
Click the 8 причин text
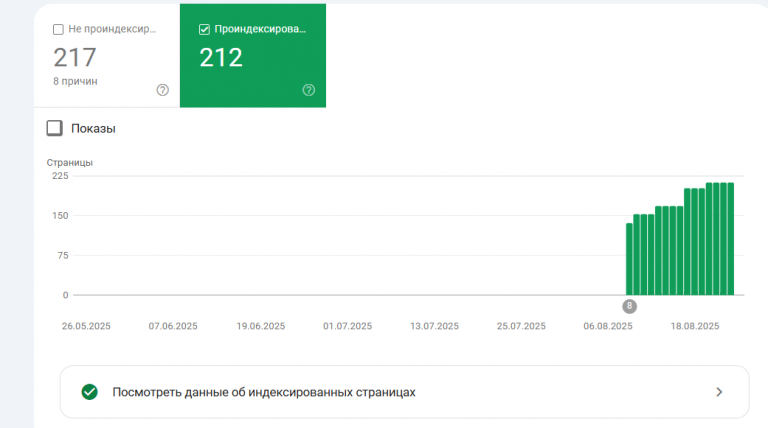click(75, 81)
